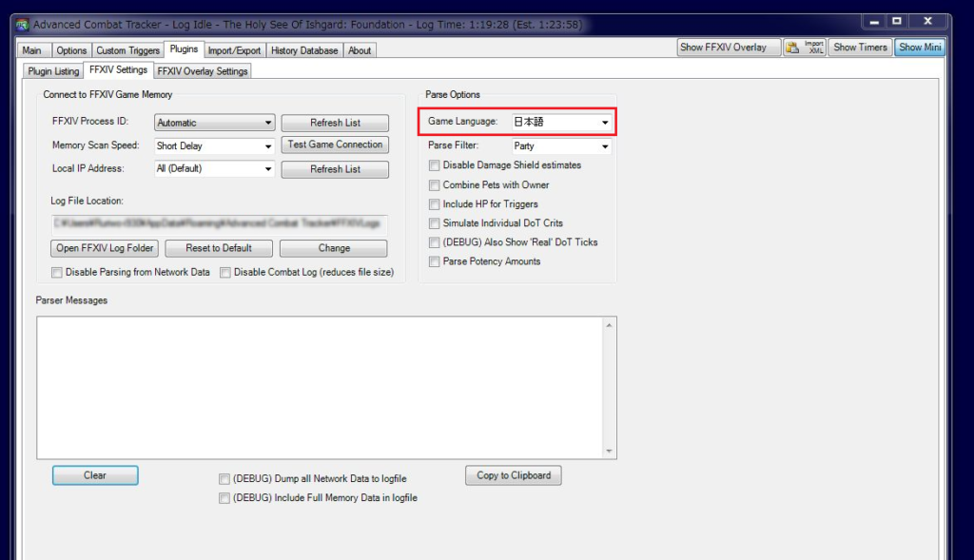The height and width of the screenshot is (560, 974).
Task: Enable Combine Pets with Owner
Action: coord(434,185)
